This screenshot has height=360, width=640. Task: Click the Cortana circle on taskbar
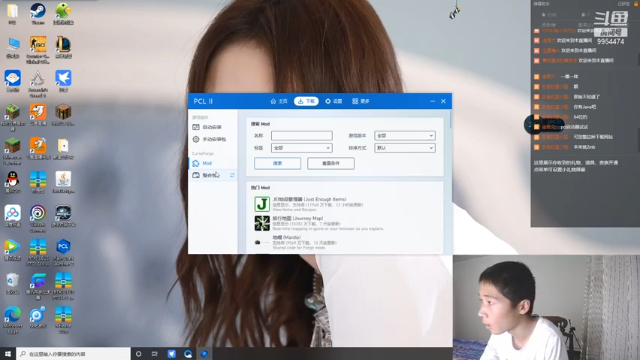(138, 354)
